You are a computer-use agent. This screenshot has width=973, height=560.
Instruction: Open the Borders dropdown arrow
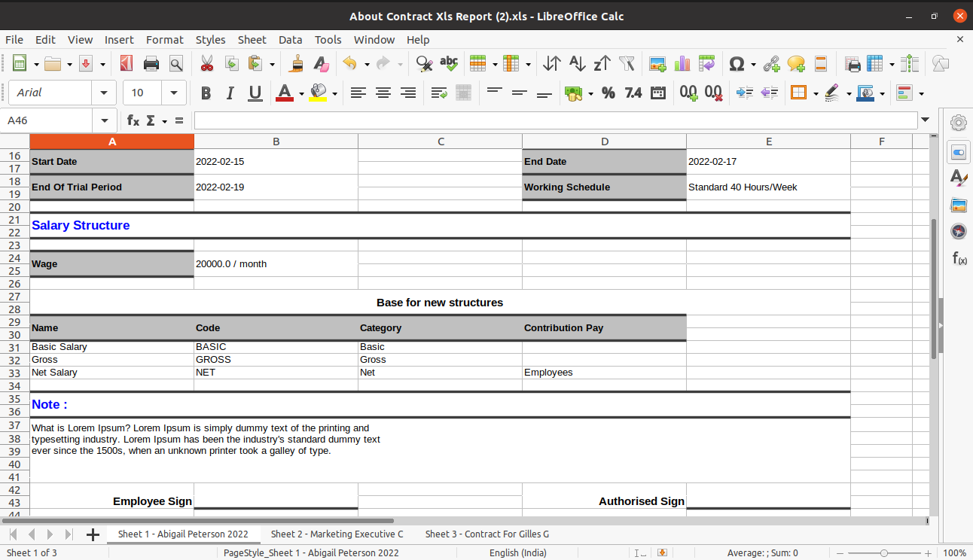click(816, 93)
